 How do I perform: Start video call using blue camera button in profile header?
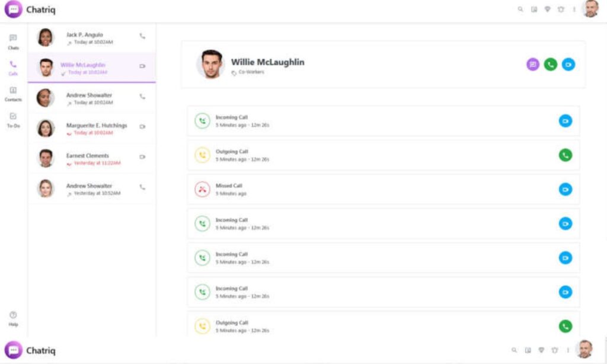tap(568, 65)
